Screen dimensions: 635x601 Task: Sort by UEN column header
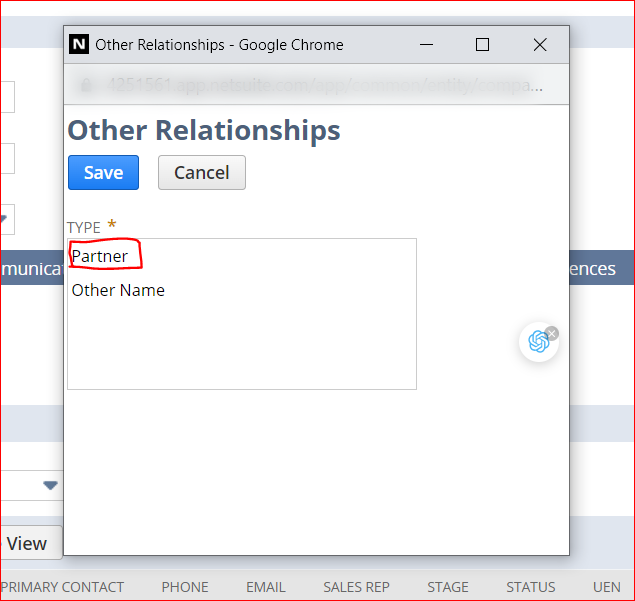[x=607, y=587]
